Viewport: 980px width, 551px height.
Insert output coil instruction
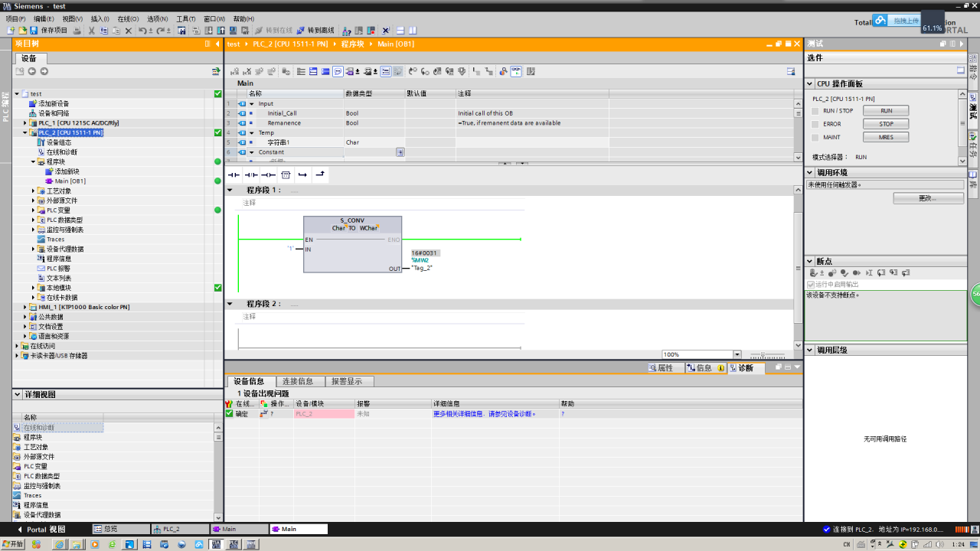pos(267,174)
